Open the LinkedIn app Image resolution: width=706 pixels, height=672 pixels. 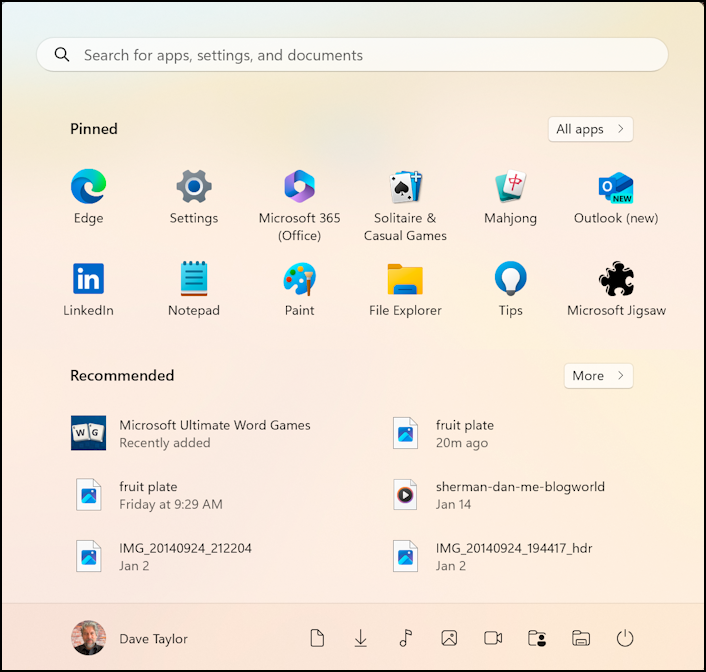[89, 289]
